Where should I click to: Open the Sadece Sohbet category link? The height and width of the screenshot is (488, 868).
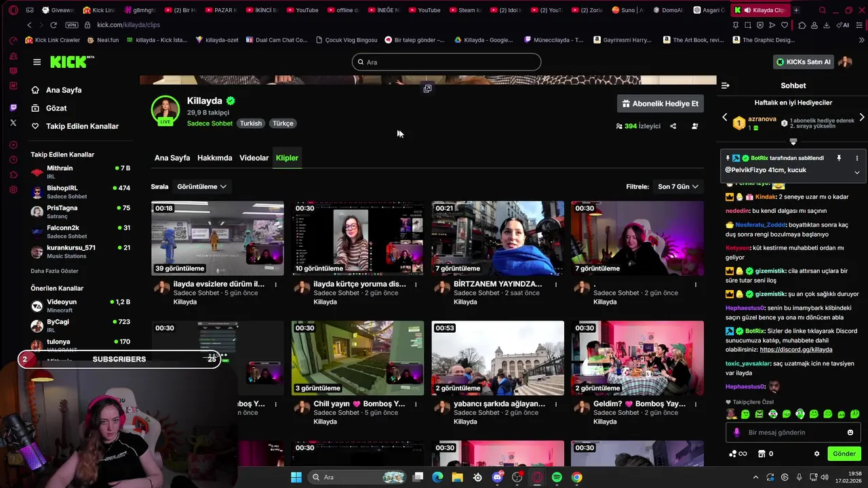pyautogui.click(x=210, y=123)
